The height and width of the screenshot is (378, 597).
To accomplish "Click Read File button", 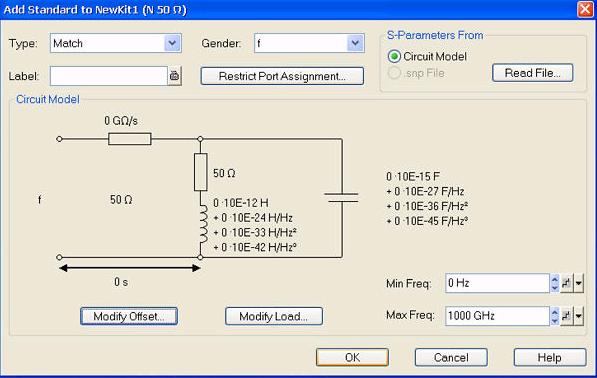I will coord(532,73).
